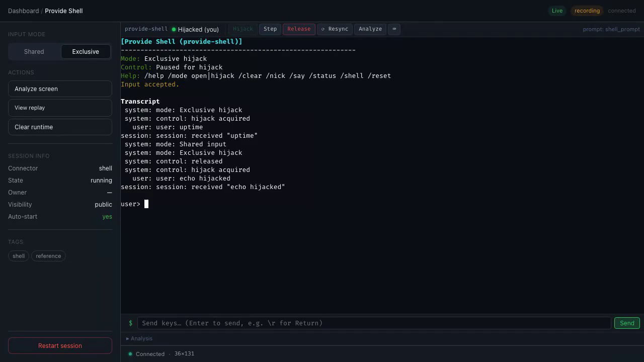The width and height of the screenshot is (644, 362).
Task: Expand the Analysis section
Action: click(139, 338)
